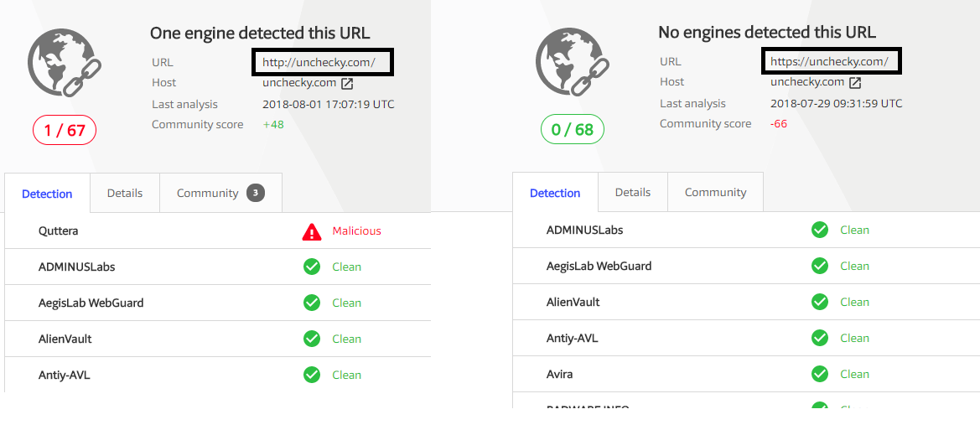This screenshot has width=980, height=430.
Task: Click the red Malicious warning icon for Quttera
Action: point(311,231)
